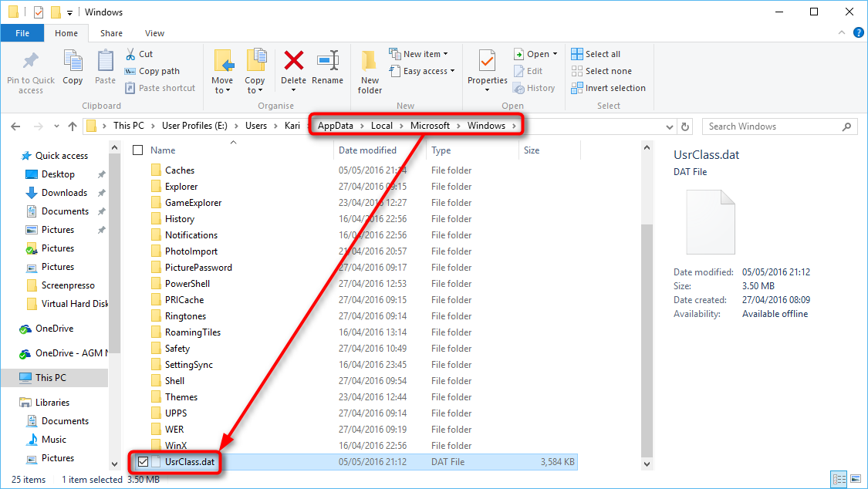Click the blue Help question mark icon

[859, 32]
